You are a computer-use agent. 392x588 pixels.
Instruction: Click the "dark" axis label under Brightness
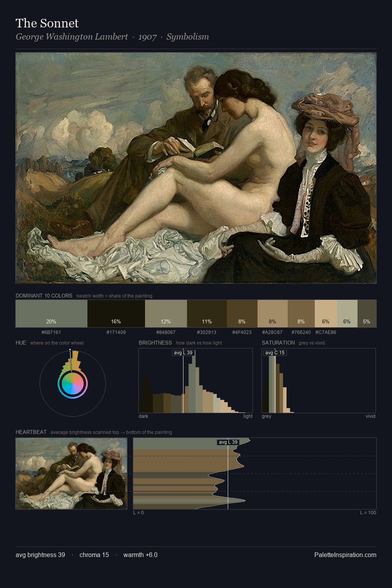pos(143,416)
